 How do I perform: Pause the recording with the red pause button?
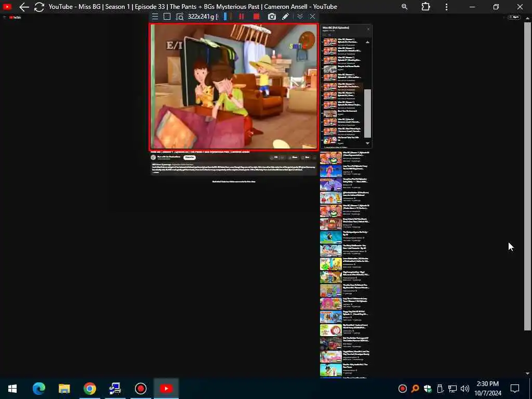pyautogui.click(x=242, y=17)
